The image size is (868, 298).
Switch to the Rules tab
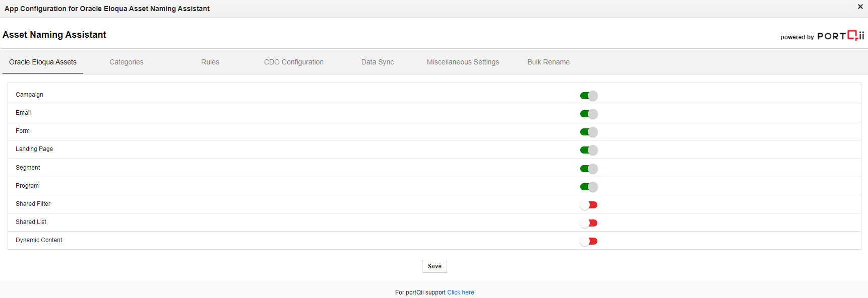pyautogui.click(x=210, y=62)
